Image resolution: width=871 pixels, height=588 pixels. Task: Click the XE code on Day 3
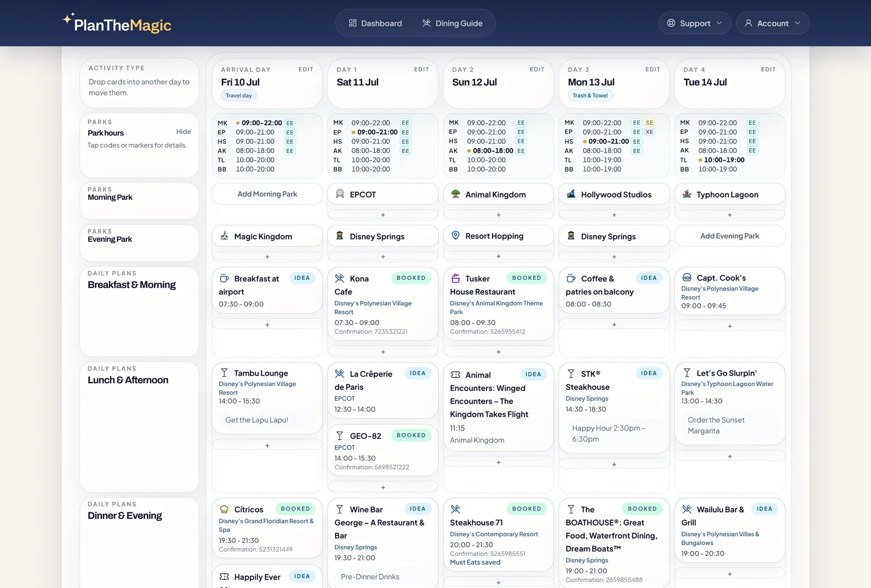pyautogui.click(x=649, y=132)
